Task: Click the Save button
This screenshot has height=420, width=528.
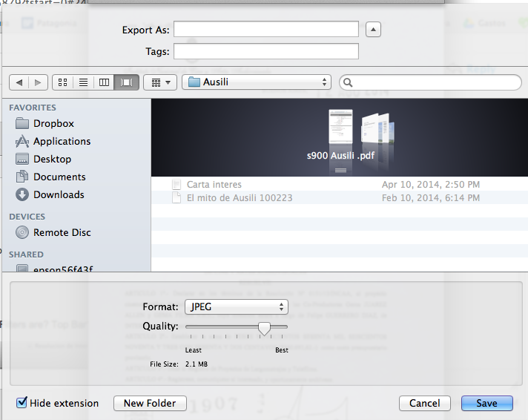Action: [487, 403]
